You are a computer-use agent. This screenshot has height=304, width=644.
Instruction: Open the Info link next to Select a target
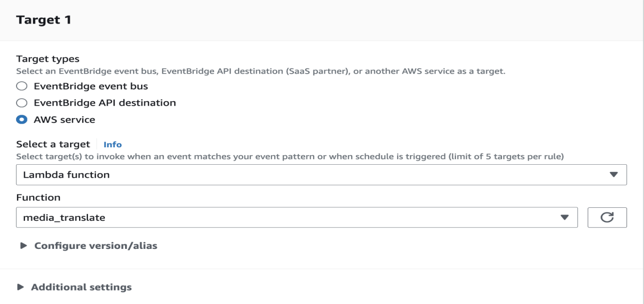(112, 145)
